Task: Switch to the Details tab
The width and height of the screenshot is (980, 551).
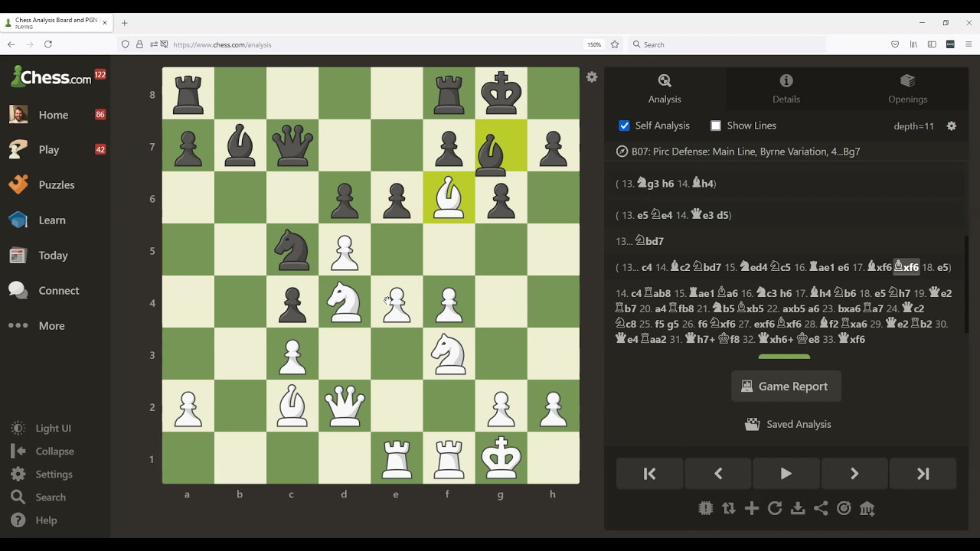Action: tap(786, 89)
